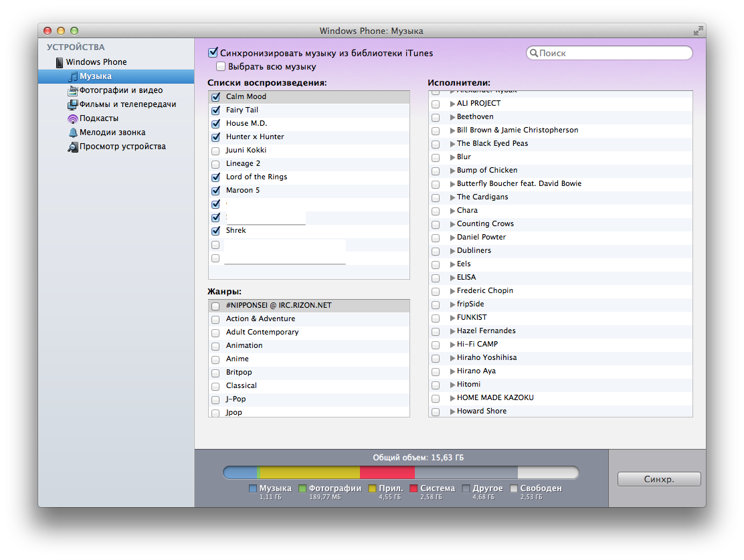Click the music note icon beside Музыка
This screenshot has height=560, width=744.
tap(73, 76)
